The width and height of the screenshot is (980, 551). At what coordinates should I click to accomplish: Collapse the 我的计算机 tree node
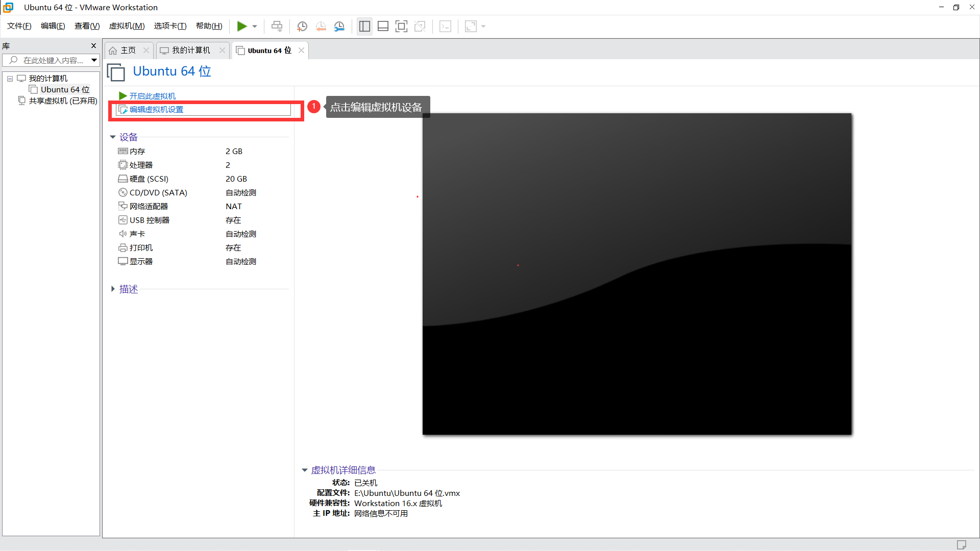tap(10, 79)
